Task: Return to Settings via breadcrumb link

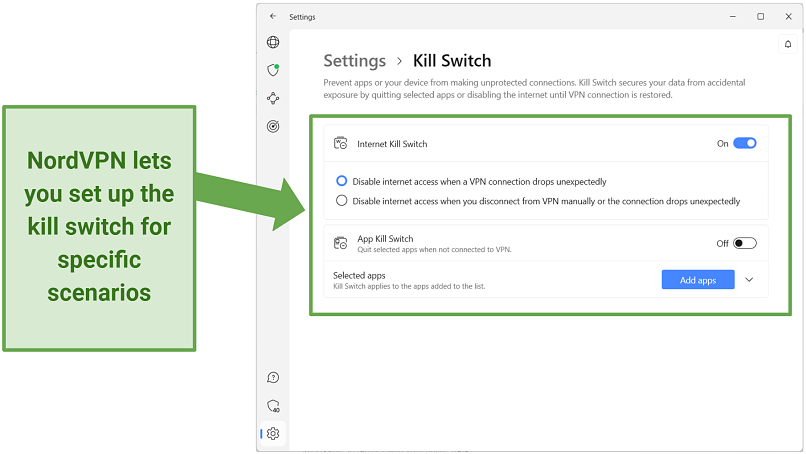Action: click(x=355, y=61)
